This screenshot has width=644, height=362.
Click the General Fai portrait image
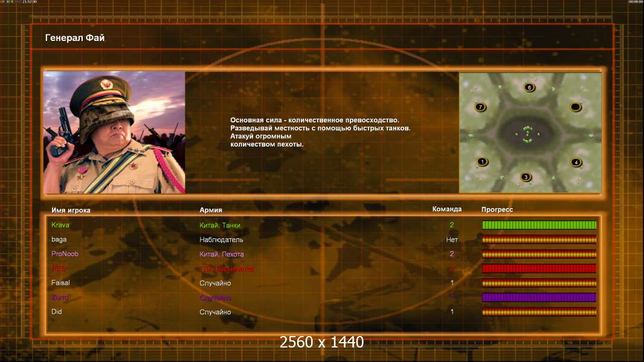point(114,132)
